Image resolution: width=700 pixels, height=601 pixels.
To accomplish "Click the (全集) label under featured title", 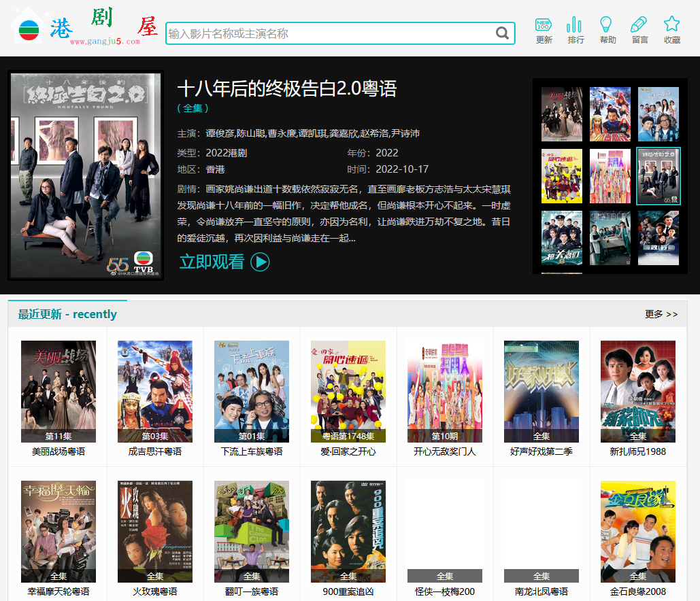I will point(193,108).
